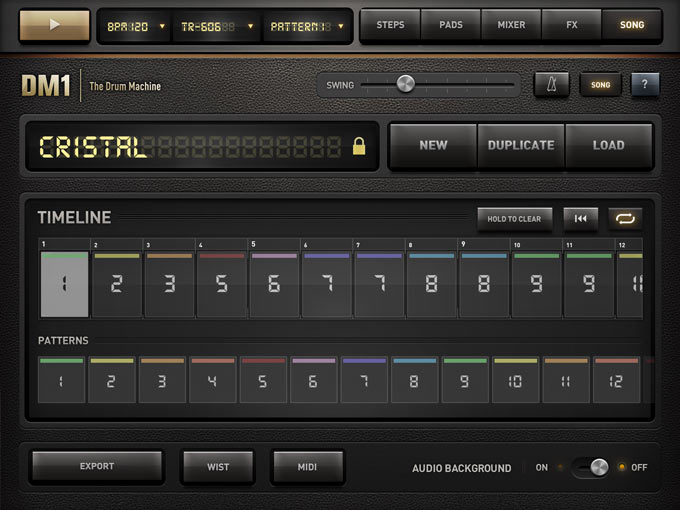This screenshot has width=680, height=510.
Task: Open the Pattern selector dropdown
Action: tap(305, 26)
